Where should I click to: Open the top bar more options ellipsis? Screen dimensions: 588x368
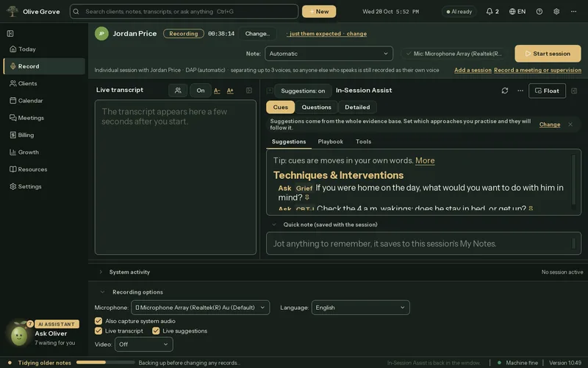pos(573,12)
